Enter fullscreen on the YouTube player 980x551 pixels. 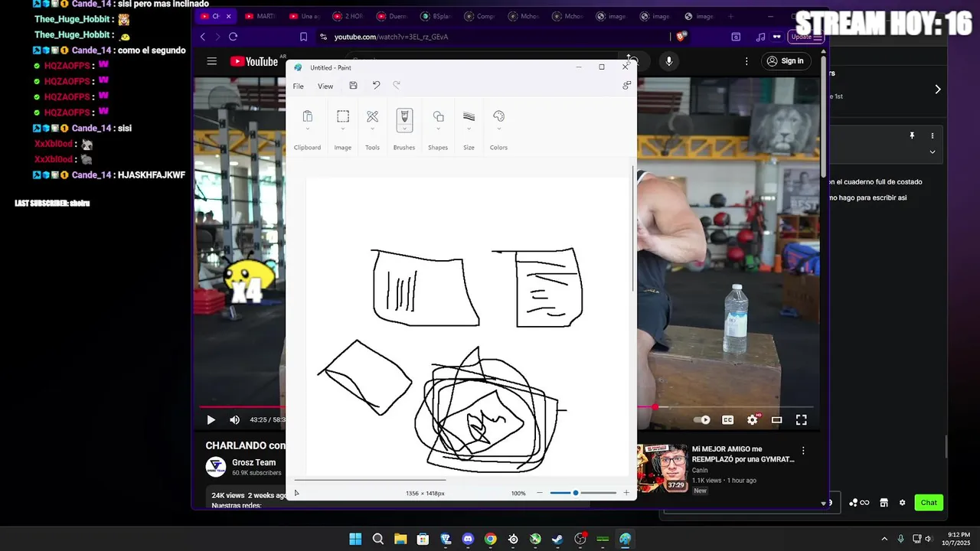tap(802, 419)
